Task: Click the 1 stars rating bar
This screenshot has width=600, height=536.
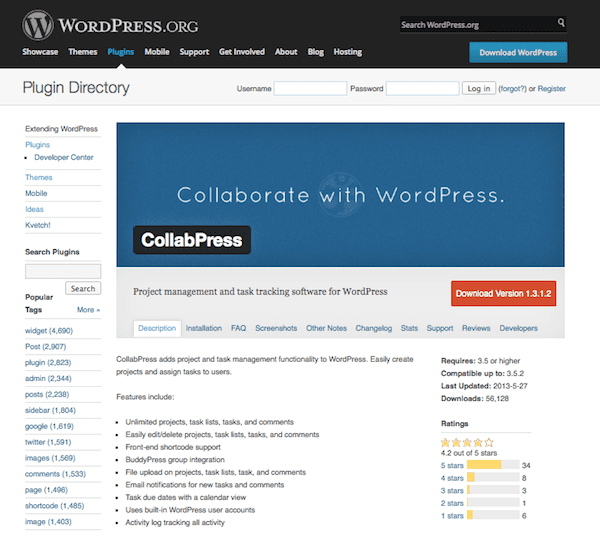Action: 493,515
